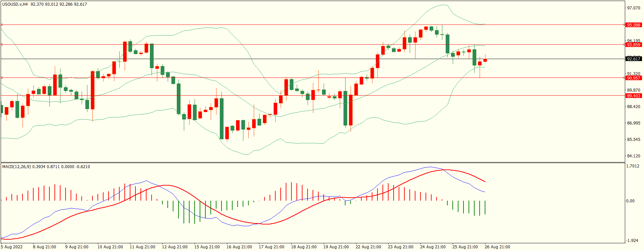The height and width of the screenshot is (251, 644).
Task: Click the USOUSD.v,H4 chart title text
Action: (15, 4)
